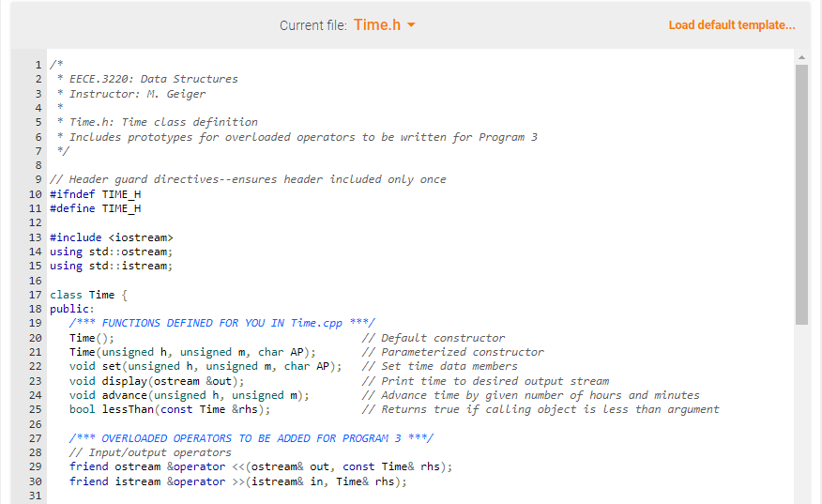
Task: Click the 'friend ostream &operator <<' line
Action: [261, 466]
